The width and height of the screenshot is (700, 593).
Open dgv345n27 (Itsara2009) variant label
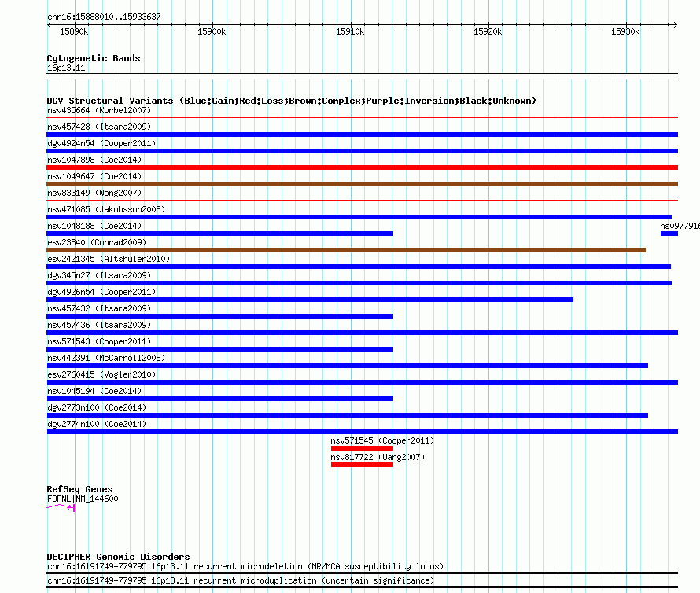click(99, 275)
